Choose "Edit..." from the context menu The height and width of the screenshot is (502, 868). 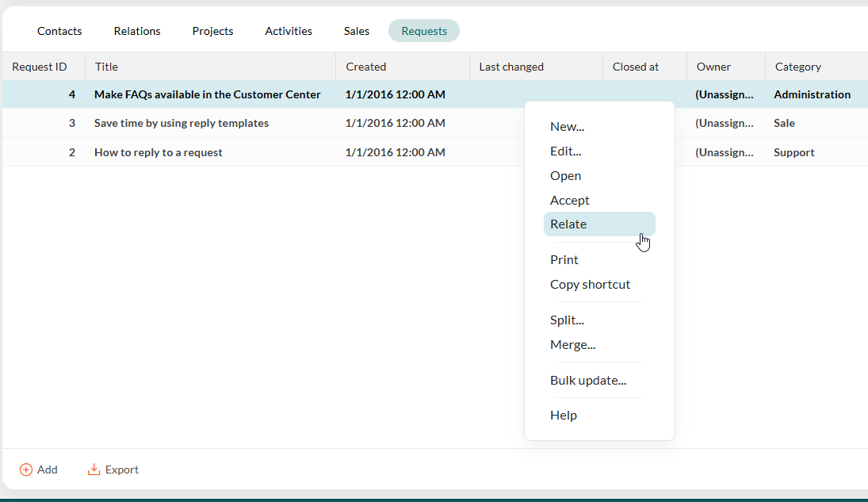tap(566, 151)
